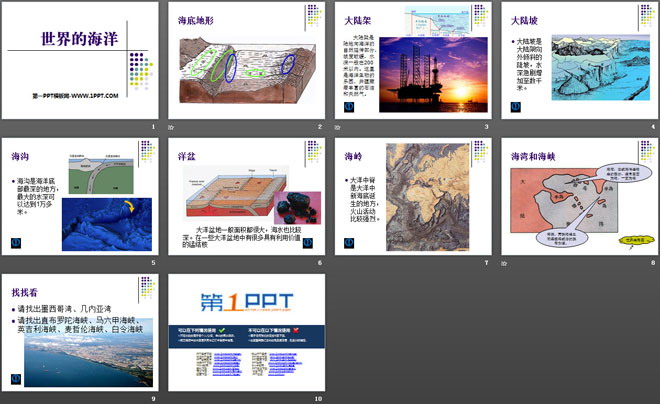Select the 海湾和海峡 slide thumbnail
660x404 pixels.
580,196
